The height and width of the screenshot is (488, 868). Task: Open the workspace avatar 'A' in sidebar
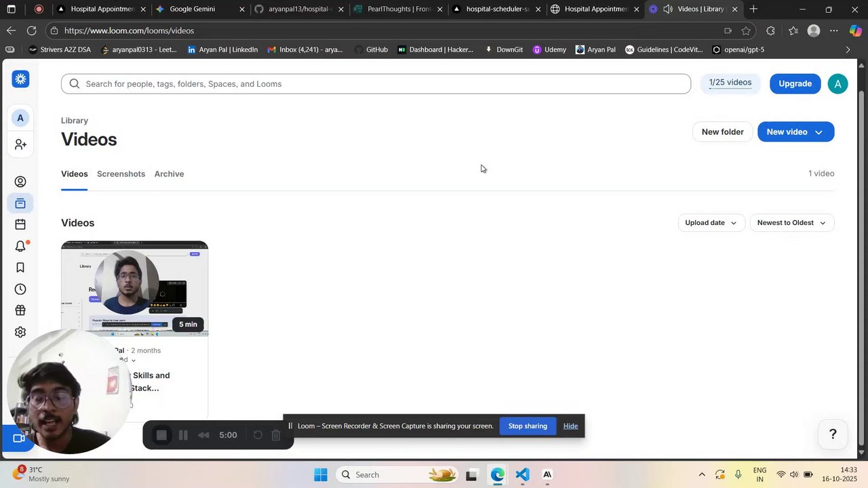(20, 118)
